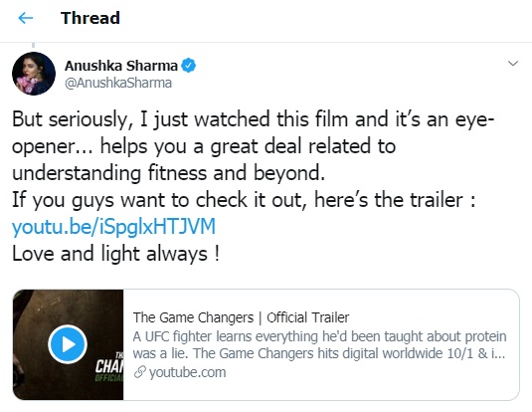Click the blue verified badge

pyautogui.click(x=188, y=66)
